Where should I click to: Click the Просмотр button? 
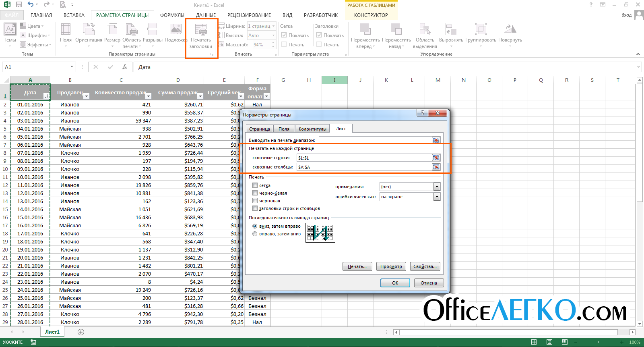point(391,266)
